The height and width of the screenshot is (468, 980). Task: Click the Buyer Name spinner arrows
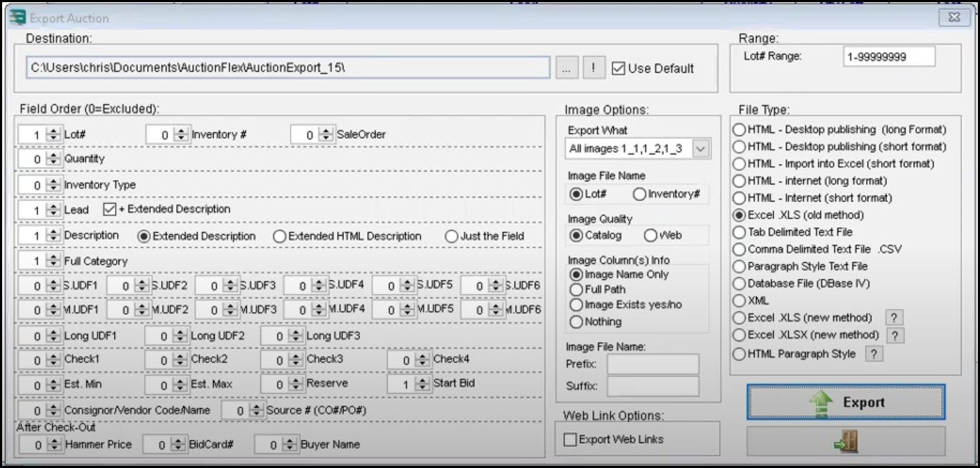pyautogui.click(x=290, y=445)
